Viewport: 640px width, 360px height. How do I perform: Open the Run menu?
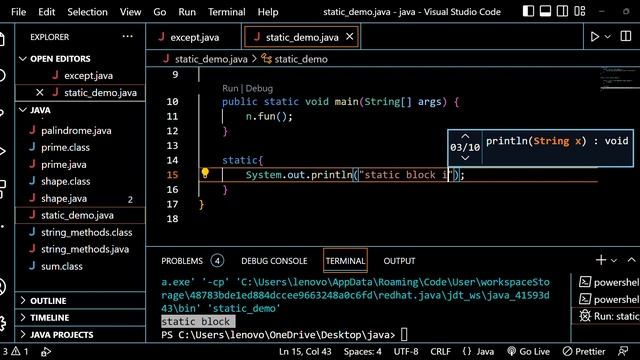click(x=187, y=12)
